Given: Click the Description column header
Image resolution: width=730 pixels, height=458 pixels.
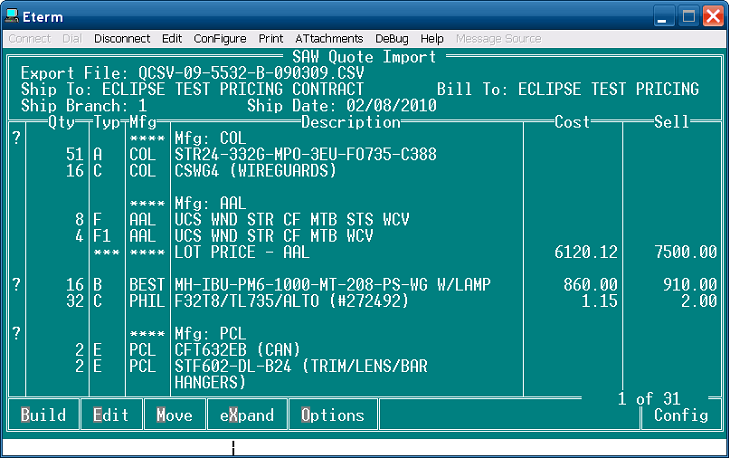Looking at the screenshot, I should pyautogui.click(x=351, y=122).
